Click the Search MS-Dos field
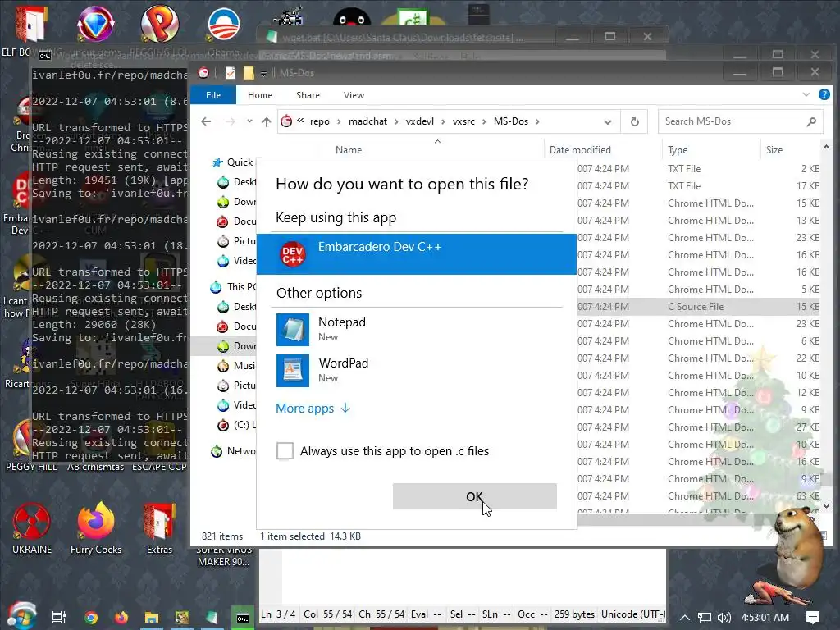The image size is (840, 630). (x=741, y=121)
